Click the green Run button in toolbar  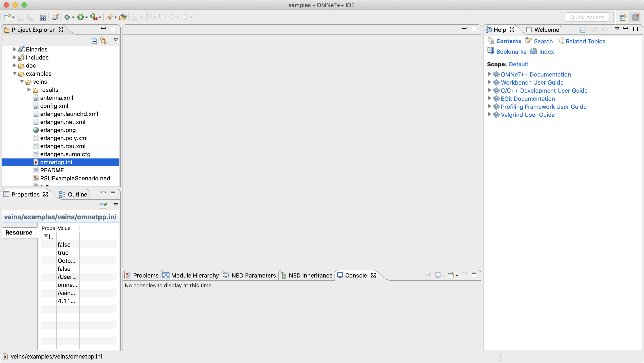[80, 17]
